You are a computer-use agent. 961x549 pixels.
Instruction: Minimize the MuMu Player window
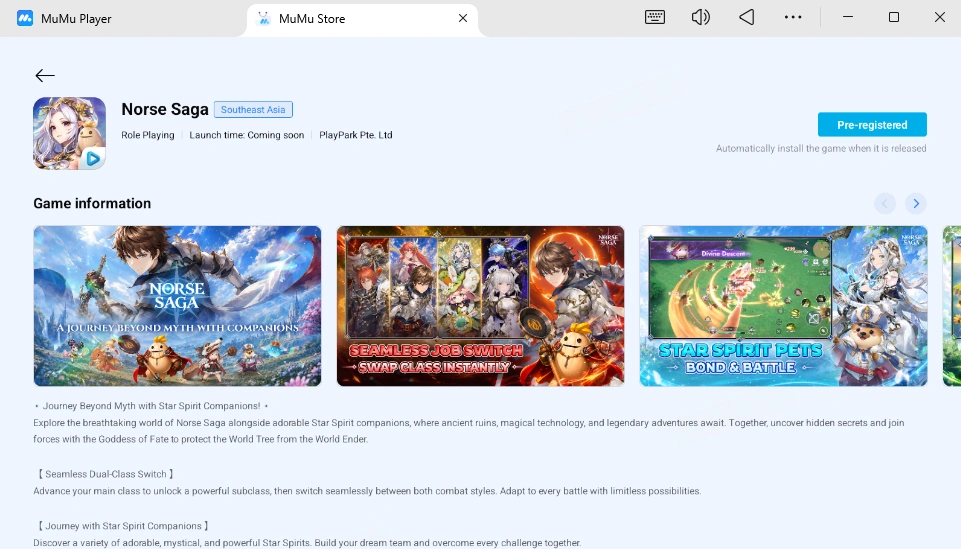[848, 17]
